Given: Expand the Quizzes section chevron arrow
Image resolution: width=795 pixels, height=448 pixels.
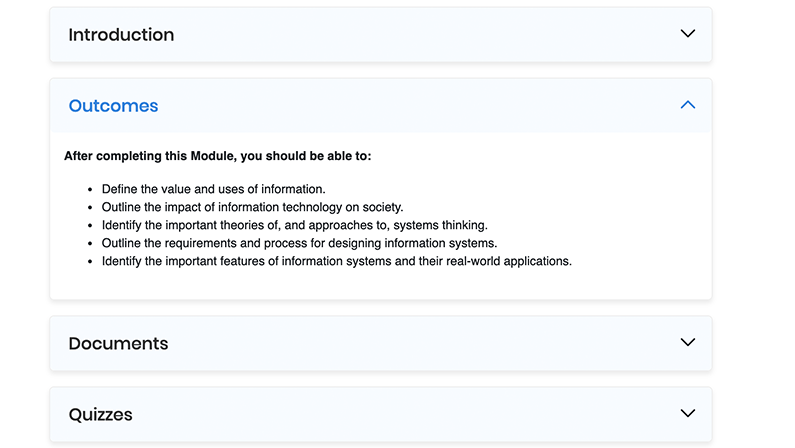Looking at the screenshot, I should (x=688, y=413).
